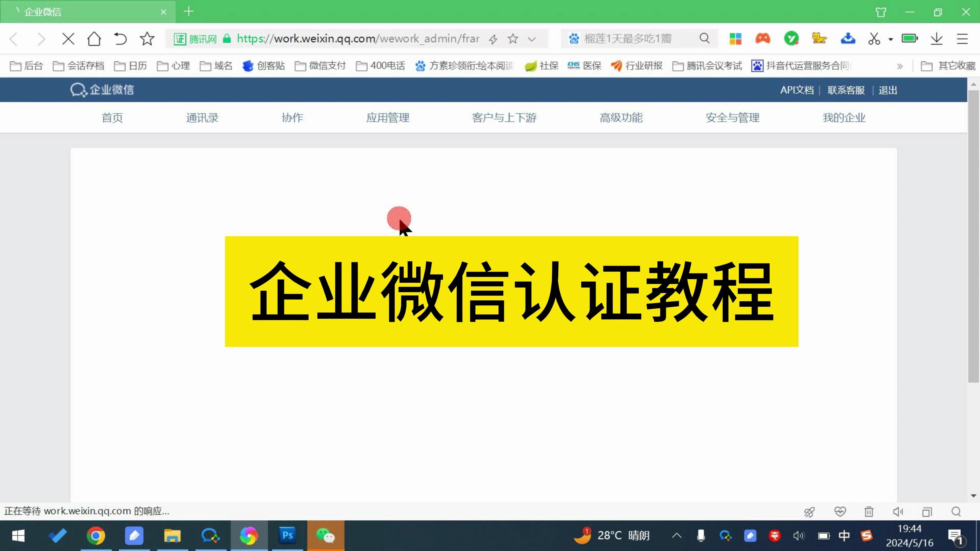Open the 创客贴 bookmark
The image size is (980, 551).
click(264, 66)
